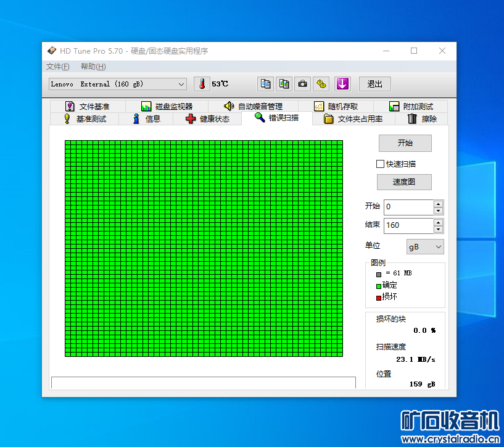Click the camera save screenshot icon
Image resolution: width=504 pixels, height=447 pixels.
click(x=302, y=84)
